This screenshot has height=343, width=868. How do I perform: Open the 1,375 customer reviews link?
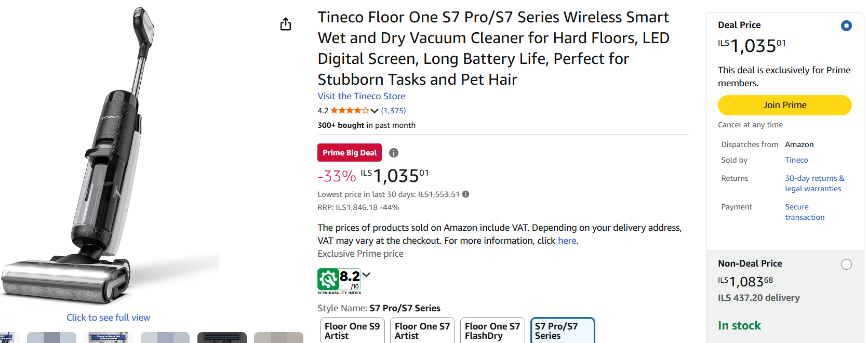(393, 111)
